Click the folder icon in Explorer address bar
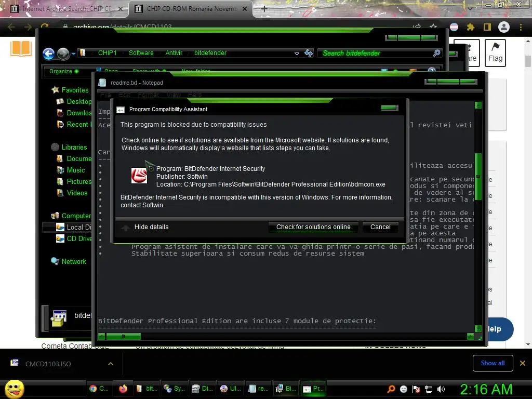The image size is (532, 399). tap(82, 52)
